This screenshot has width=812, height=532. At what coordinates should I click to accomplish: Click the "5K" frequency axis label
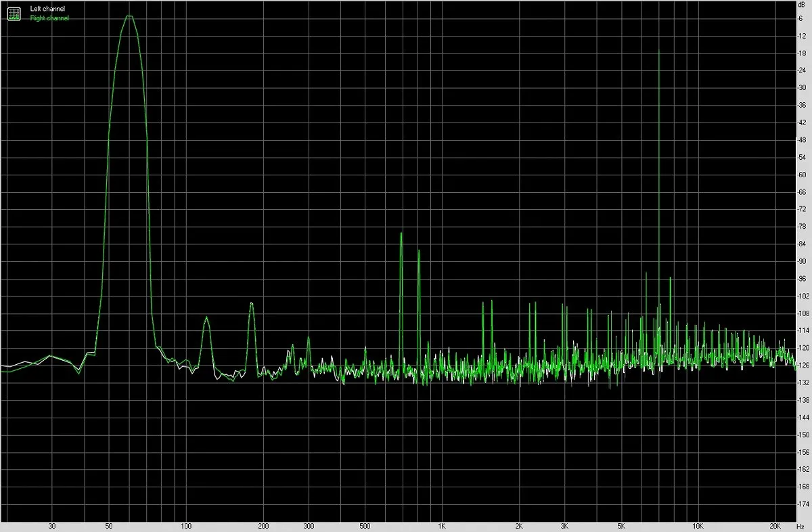(622, 526)
